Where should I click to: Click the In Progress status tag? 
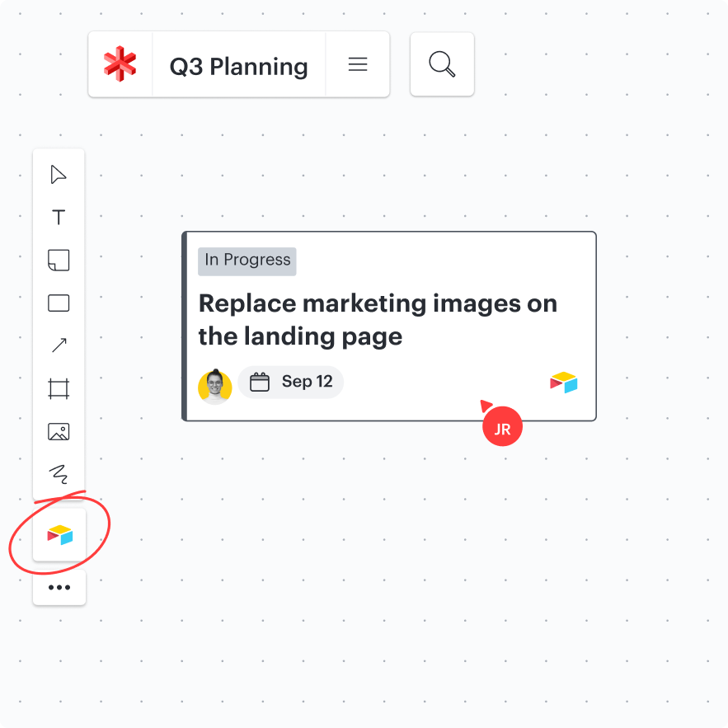click(x=247, y=261)
